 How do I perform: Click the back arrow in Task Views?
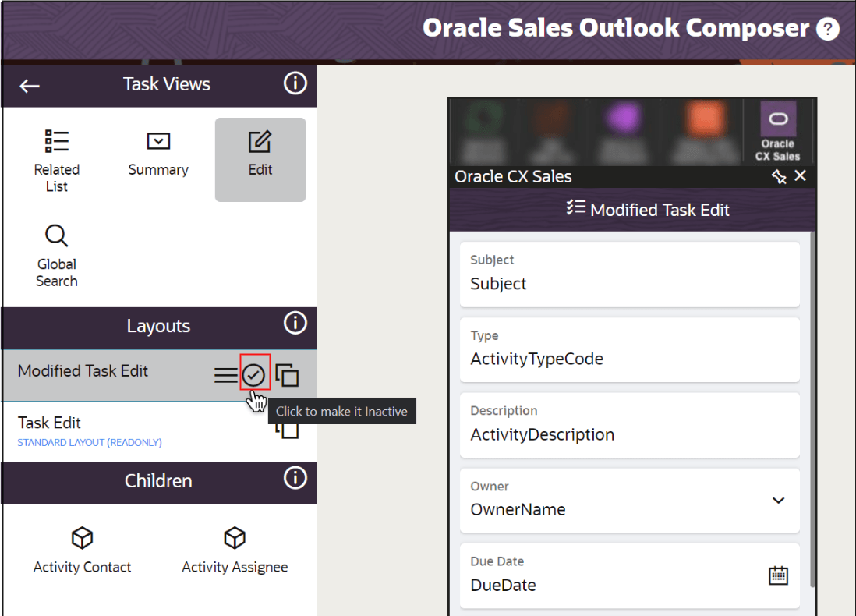coord(30,86)
